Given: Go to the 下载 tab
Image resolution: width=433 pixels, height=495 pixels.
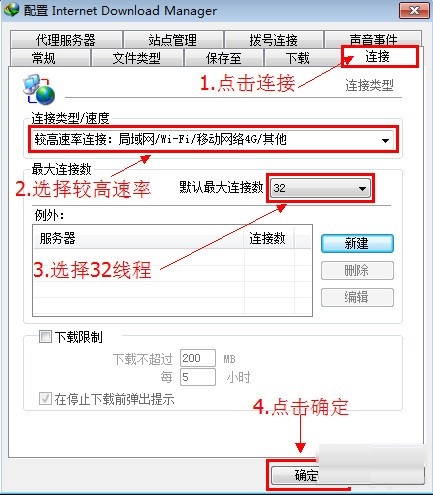Looking at the screenshot, I should pos(298,58).
